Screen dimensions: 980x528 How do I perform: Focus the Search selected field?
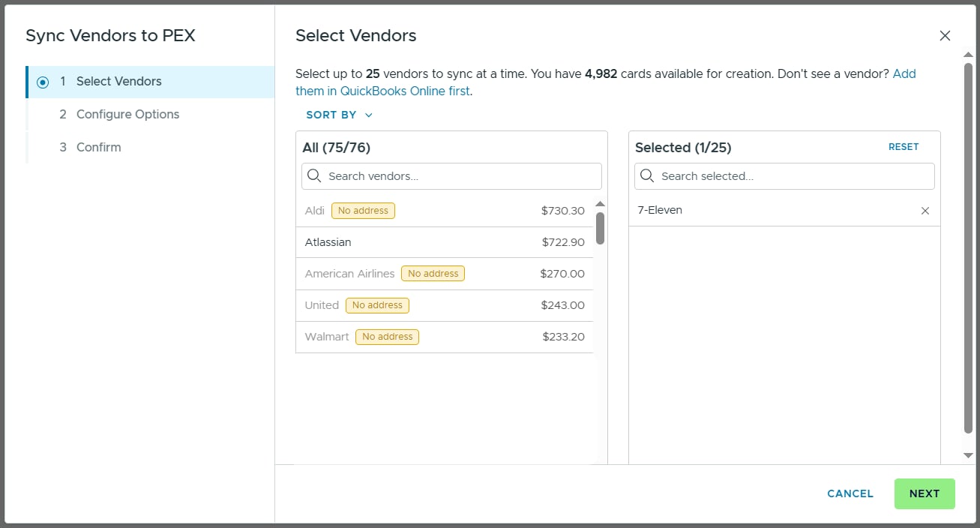pos(784,176)
